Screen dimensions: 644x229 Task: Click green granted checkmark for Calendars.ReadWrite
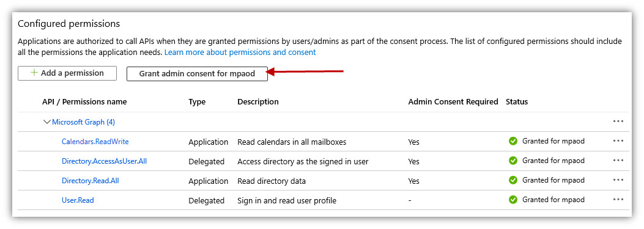[513, 141]
